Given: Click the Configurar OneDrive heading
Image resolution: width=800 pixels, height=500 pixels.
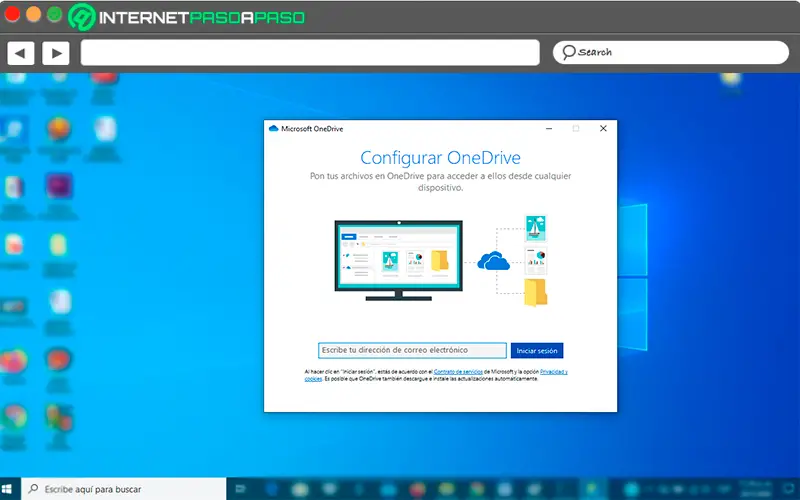Looking at the screenshot, I should pyautogui.click(x=440, y=158).
